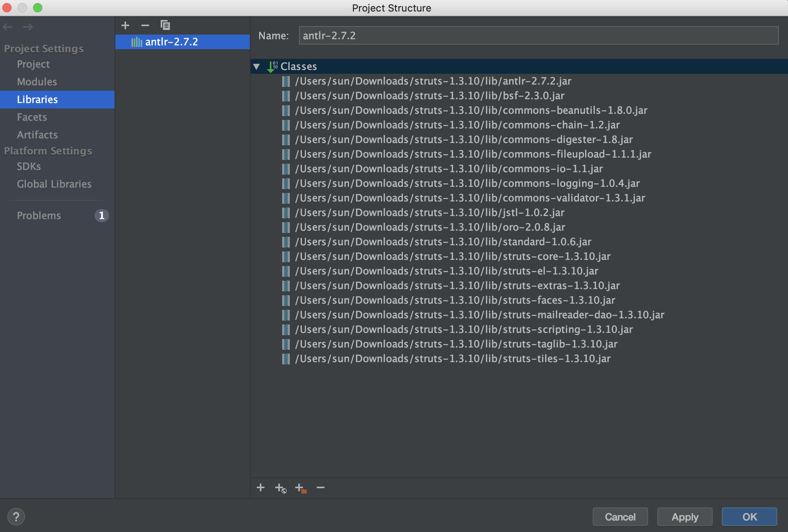This screenshot has height=532, width=788.
Task: View the Problems list
Action: [39, 216]
